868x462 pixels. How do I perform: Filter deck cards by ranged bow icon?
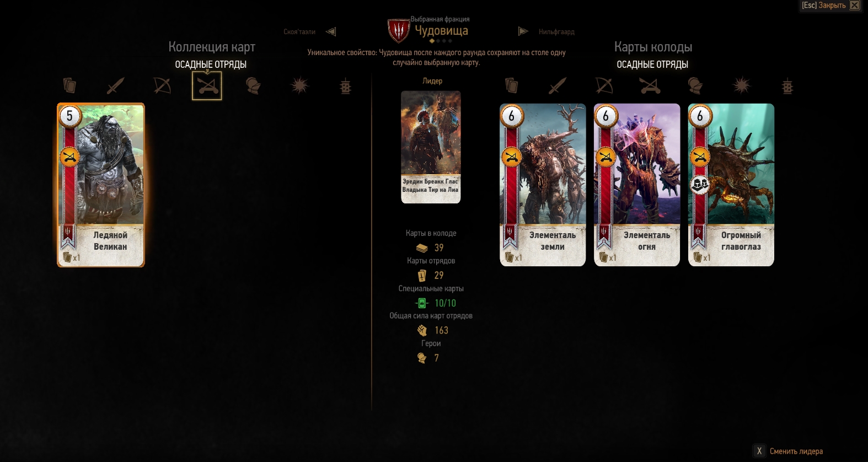pos(604,86)
